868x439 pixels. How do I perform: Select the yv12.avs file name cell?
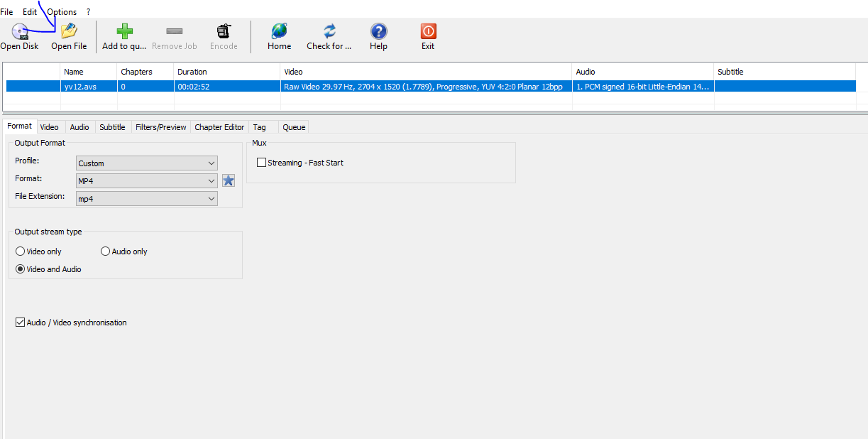pos(89,87)
